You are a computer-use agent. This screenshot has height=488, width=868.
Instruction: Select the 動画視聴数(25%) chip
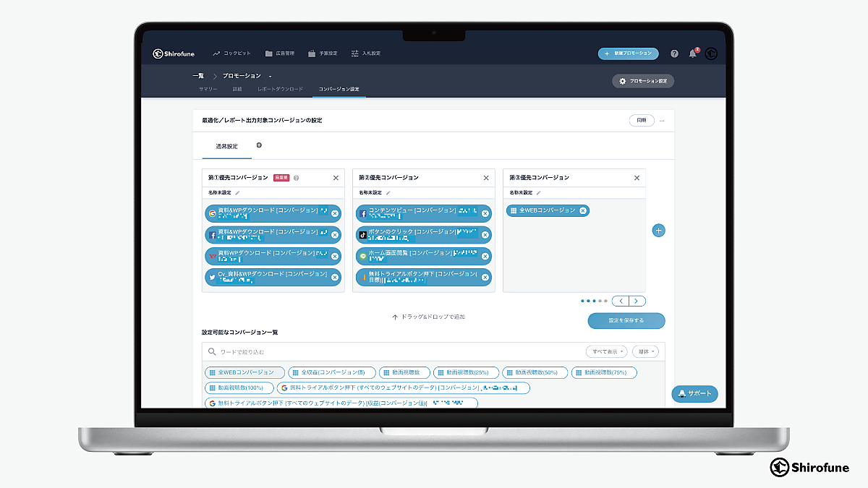point(466,372)
